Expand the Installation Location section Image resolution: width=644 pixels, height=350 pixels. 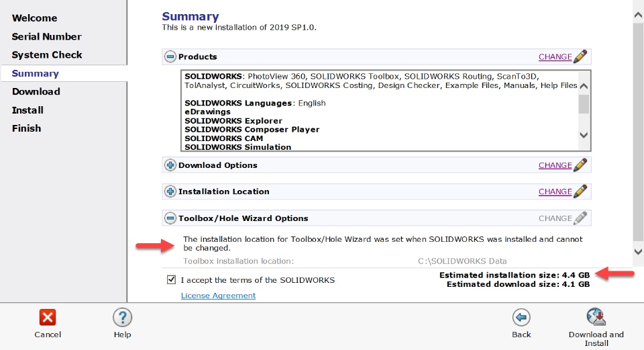170,191
